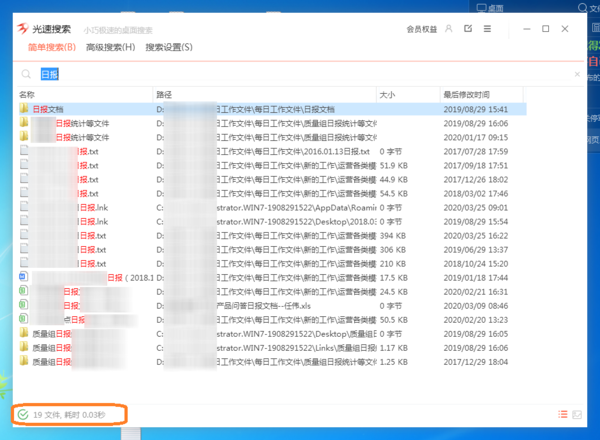Sort by 路径 column header
Image resolution: width=600 pixels, height=440 pixels.
coord(265,95)
